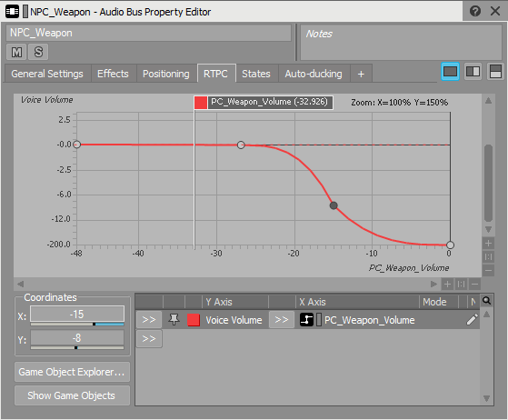508x420 pixels.
Task: Open Game Object Explorer
Action: click(x=72, y=372)
